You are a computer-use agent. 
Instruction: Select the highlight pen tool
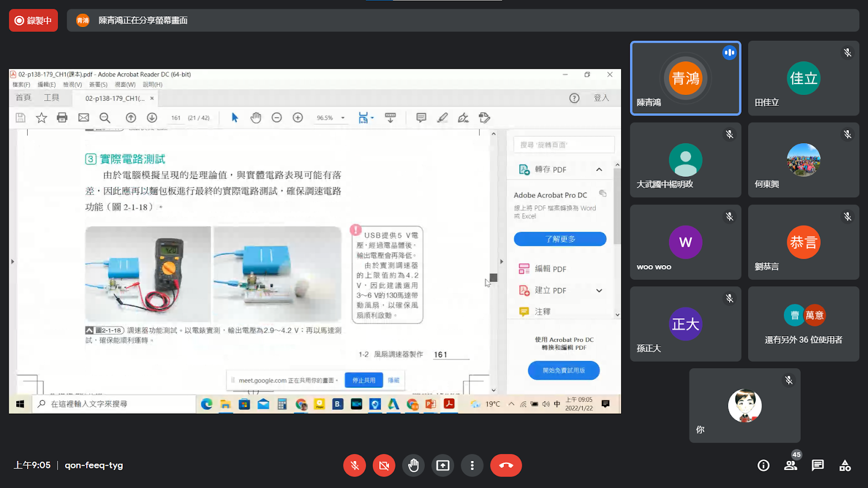tap(442, 118)
